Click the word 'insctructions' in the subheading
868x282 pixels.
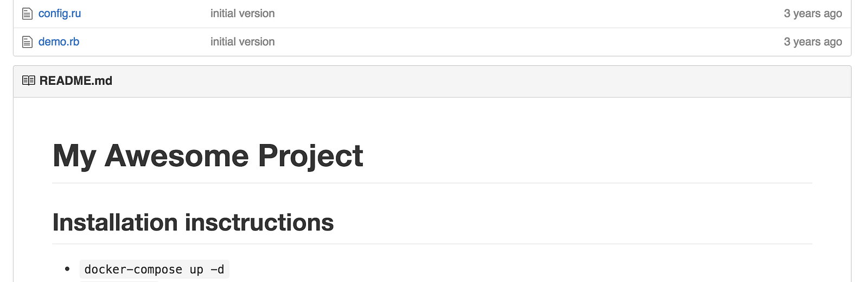tap(259, 223)
